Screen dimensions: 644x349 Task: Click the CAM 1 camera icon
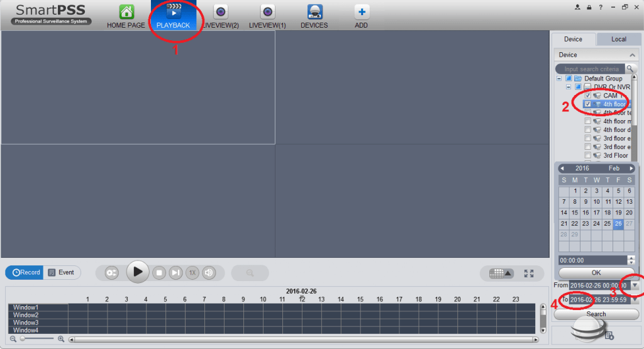click(597, 96)
